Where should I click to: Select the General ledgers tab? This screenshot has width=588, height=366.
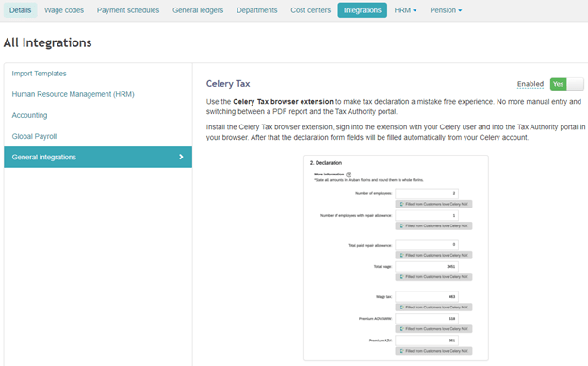[x=198, y=10]
